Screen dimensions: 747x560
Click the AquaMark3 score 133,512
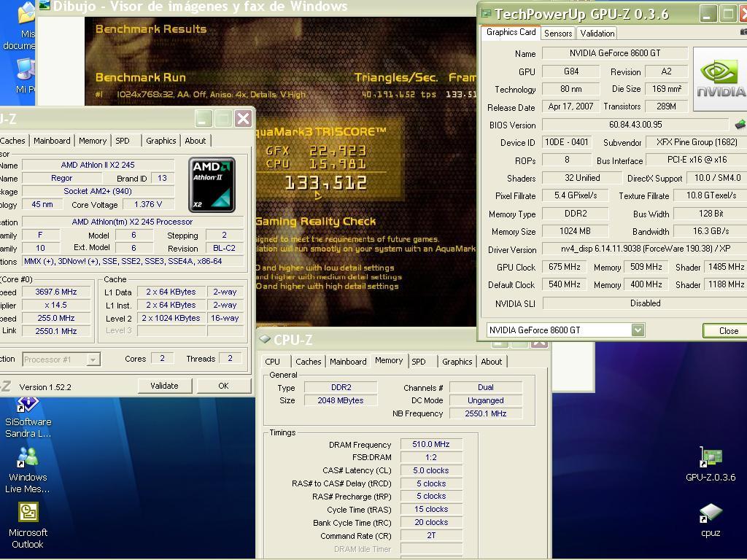click(x=326, y=183)
